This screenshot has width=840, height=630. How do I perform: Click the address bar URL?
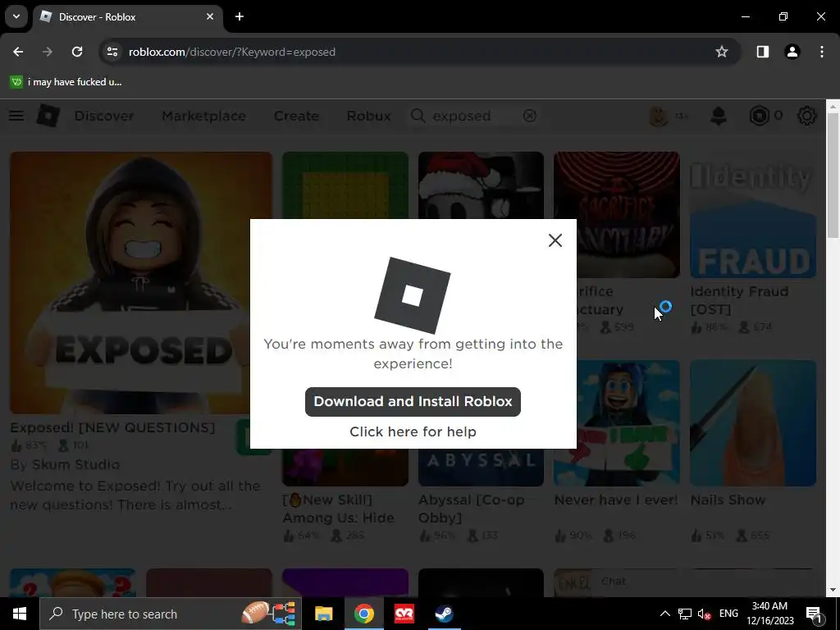tap(232, 52)
